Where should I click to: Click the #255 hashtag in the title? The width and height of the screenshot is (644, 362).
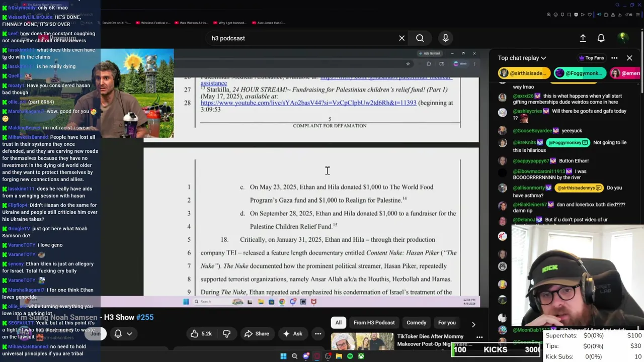click(x=145, y=317)
